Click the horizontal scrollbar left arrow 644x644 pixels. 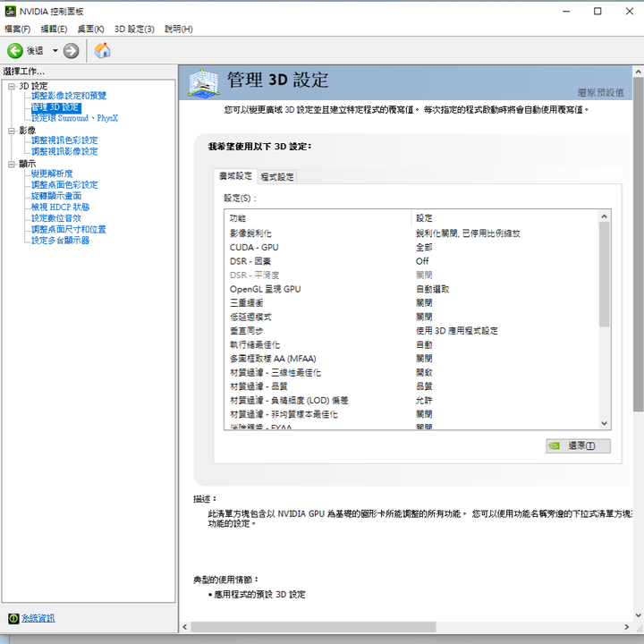pos(185,627)
